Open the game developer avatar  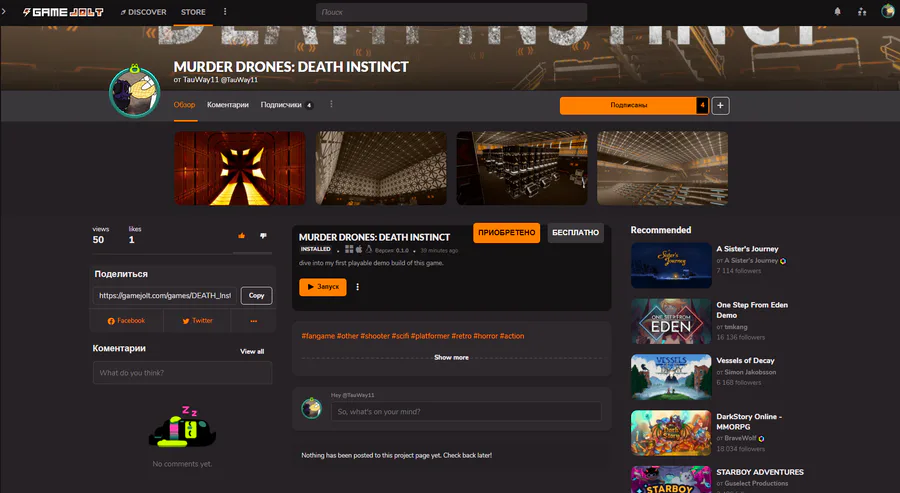pyautogui.click(x=134, y=92)
